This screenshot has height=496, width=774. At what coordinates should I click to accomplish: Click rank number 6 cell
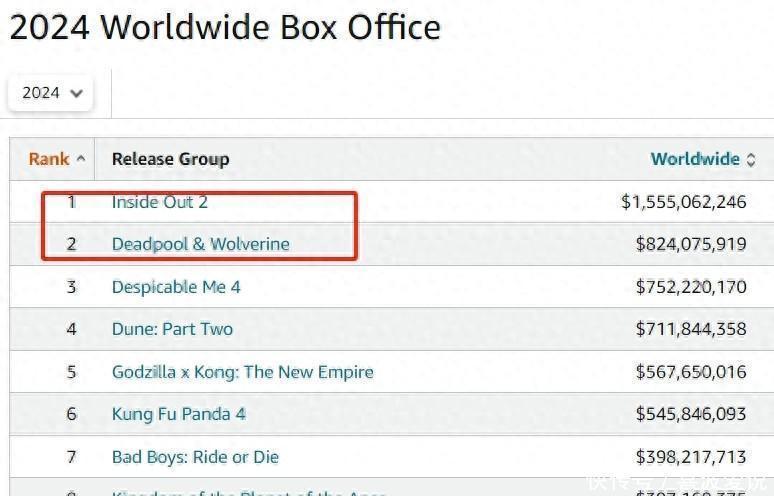tap(71, 414)
